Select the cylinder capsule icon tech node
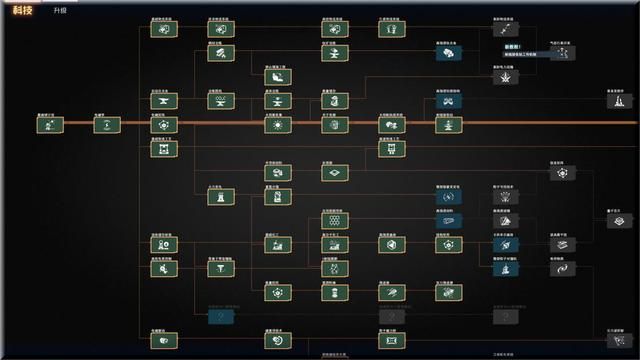Screen dimensions: 640x360 335,293
